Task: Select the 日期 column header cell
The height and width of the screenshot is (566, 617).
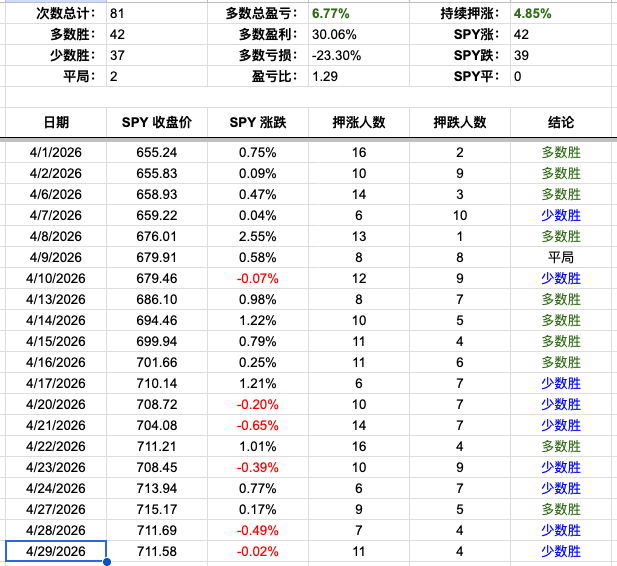Action: click(x=56, y=122)
